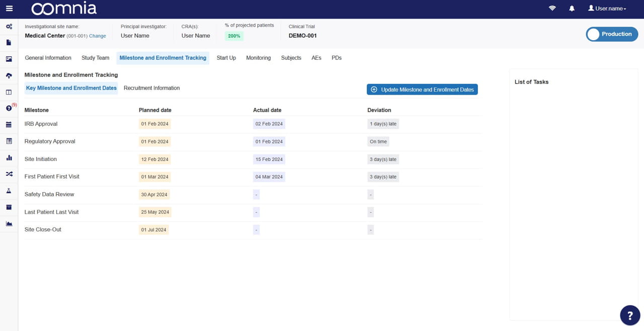Open the Monitoring tab
Viewport: 644px width, 331px height.
point(258,58)
